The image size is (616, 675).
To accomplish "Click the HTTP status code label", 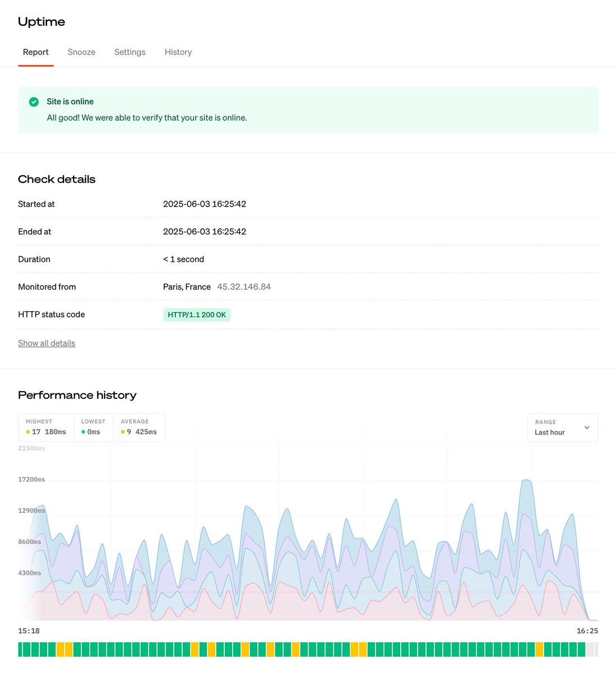I will click(x=51, y=314).
